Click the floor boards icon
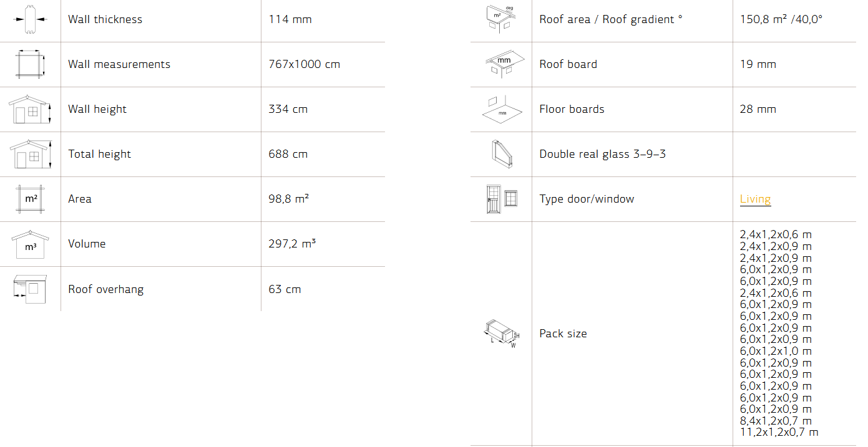The width and height of the screenshot is (868, 447). point(502,109)
